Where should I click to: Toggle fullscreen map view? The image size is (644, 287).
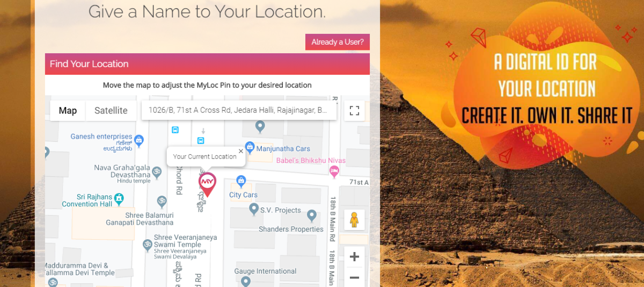[x=354, y=111]
